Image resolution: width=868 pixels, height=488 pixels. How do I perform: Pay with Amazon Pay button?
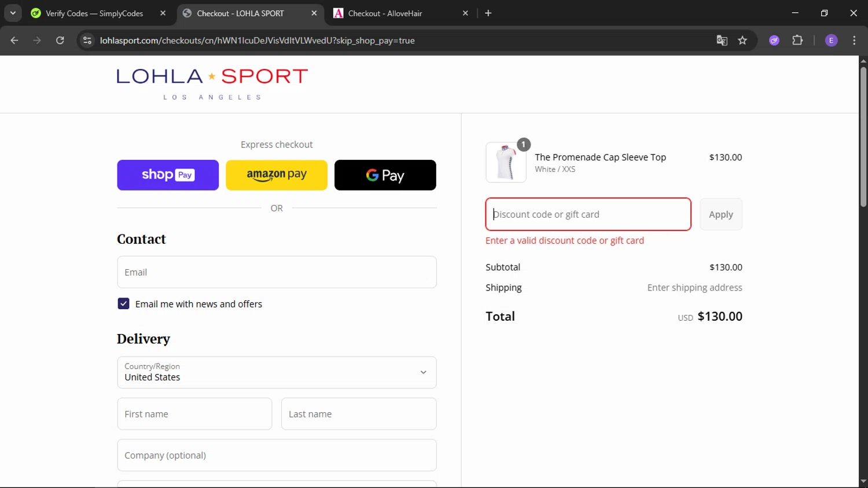click(x=277, y=175)
